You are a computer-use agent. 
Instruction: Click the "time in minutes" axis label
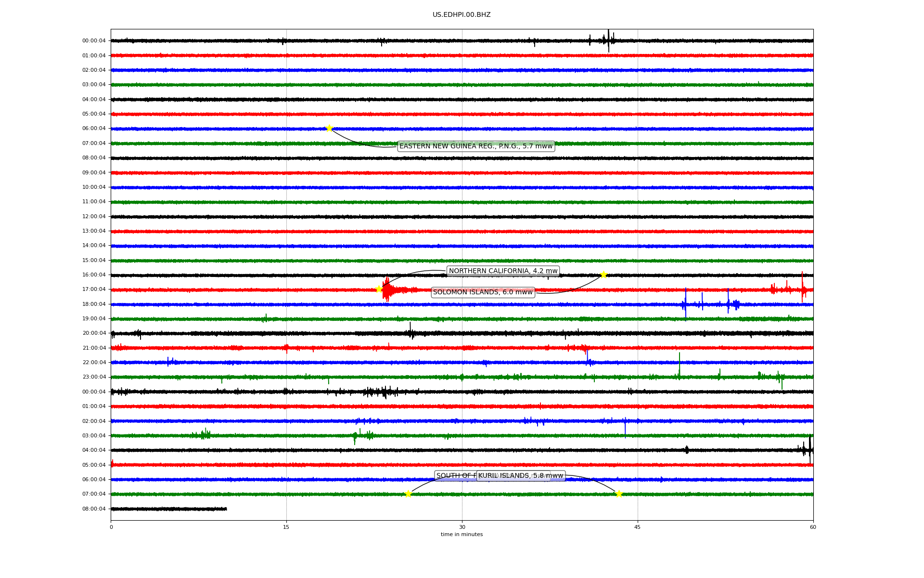tap(462, 534)
